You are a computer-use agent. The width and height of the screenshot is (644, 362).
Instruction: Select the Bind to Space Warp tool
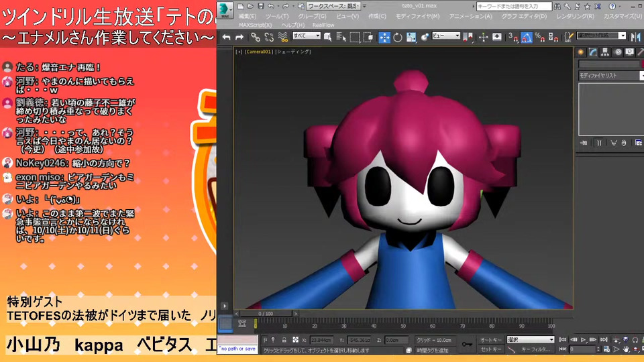coord(282,38)
